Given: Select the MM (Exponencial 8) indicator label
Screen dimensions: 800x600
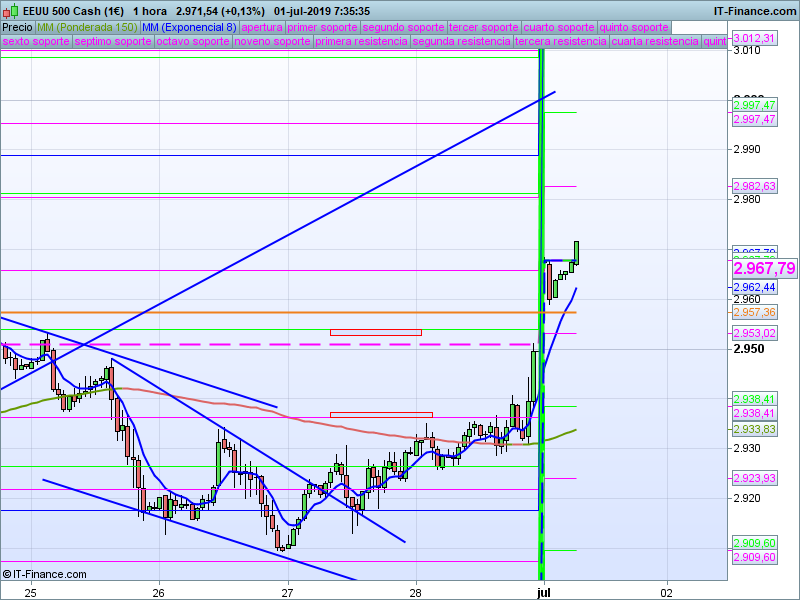Looking at the screenshot, I should [x=189, y=27].
